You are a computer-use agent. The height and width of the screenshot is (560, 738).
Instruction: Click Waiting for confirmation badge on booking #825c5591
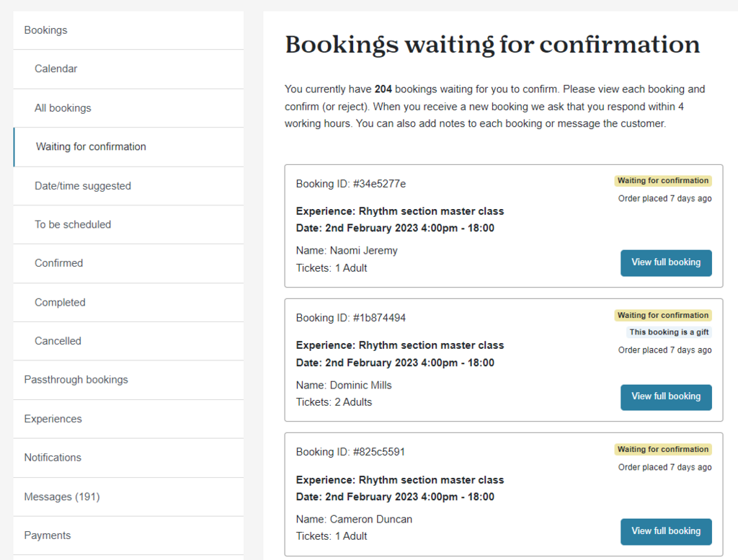coord(663,450)
